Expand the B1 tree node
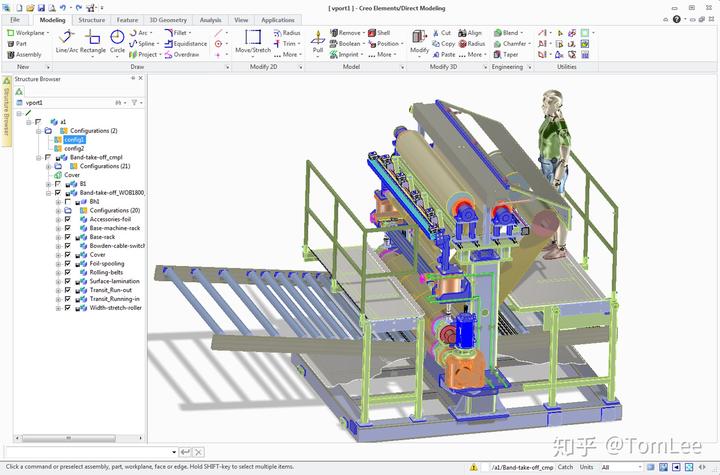Image resolution: width=720 pixels, height=475 pixels. coord(48,184)
